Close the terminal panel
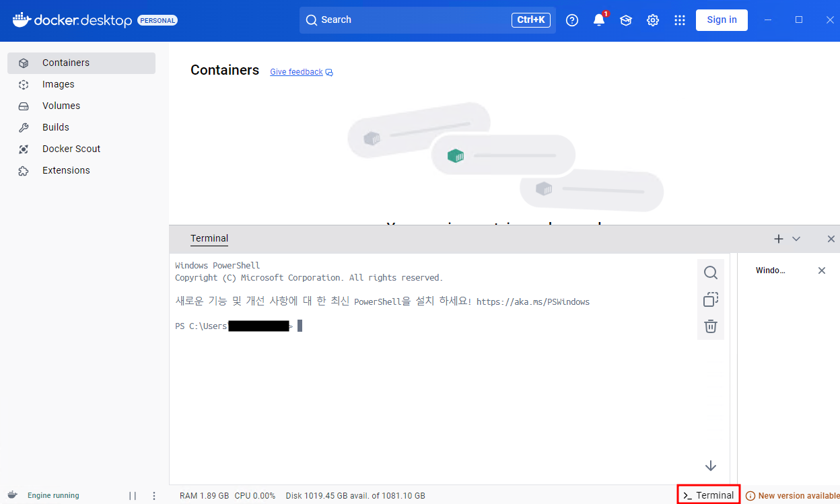840x504 pixels. pos(831,239)
